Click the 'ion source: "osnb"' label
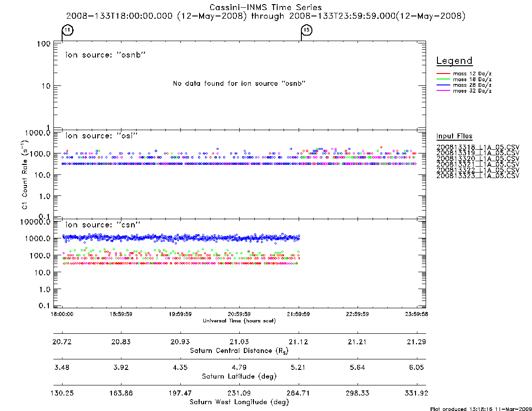The width and height of the screenshot is (532, 411). pos(105,55)
